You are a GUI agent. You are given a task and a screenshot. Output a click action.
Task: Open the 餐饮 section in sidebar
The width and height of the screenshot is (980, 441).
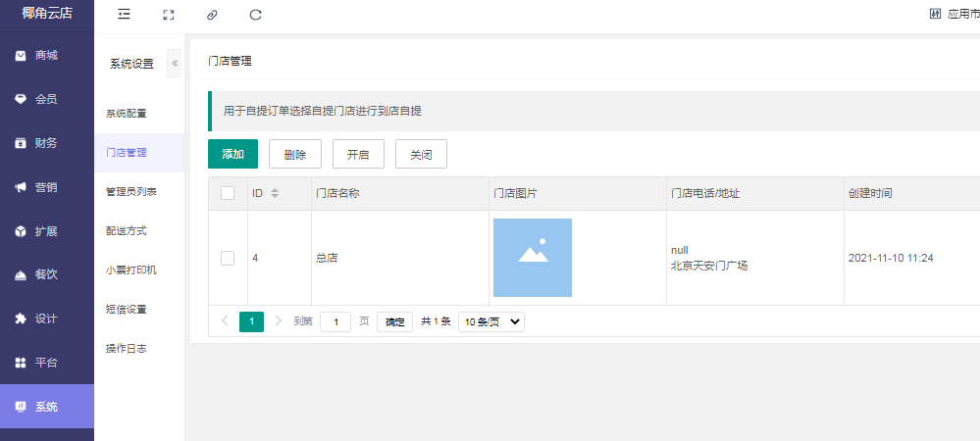(46, 274)
